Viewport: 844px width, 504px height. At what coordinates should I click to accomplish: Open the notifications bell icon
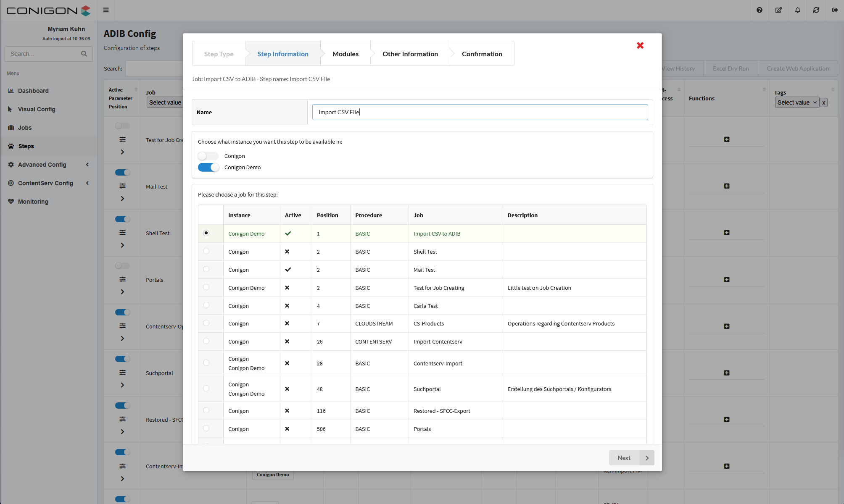point(797,10)
